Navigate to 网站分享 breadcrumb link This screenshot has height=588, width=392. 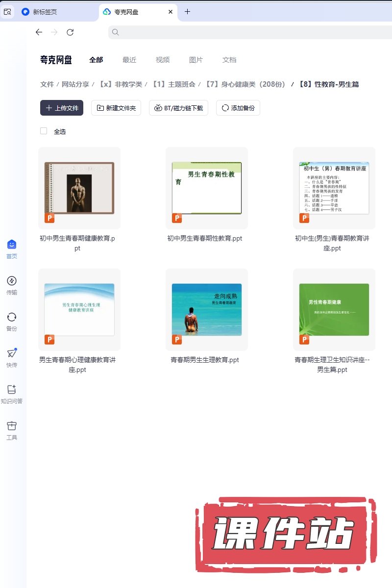click(75, 84)
